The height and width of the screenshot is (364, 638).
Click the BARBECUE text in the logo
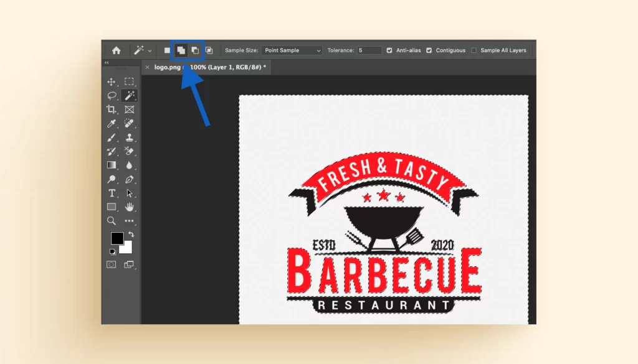pyautogui.click(x=384, y=271)
